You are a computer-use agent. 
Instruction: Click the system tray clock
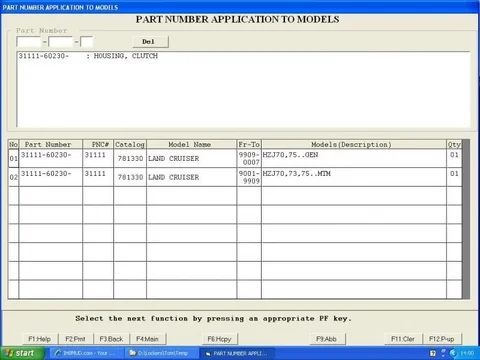[467, 353]
